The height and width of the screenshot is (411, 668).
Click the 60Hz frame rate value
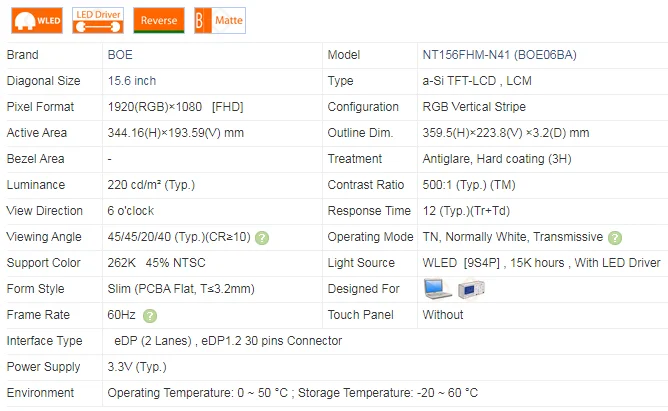click(x=121, y=315)
